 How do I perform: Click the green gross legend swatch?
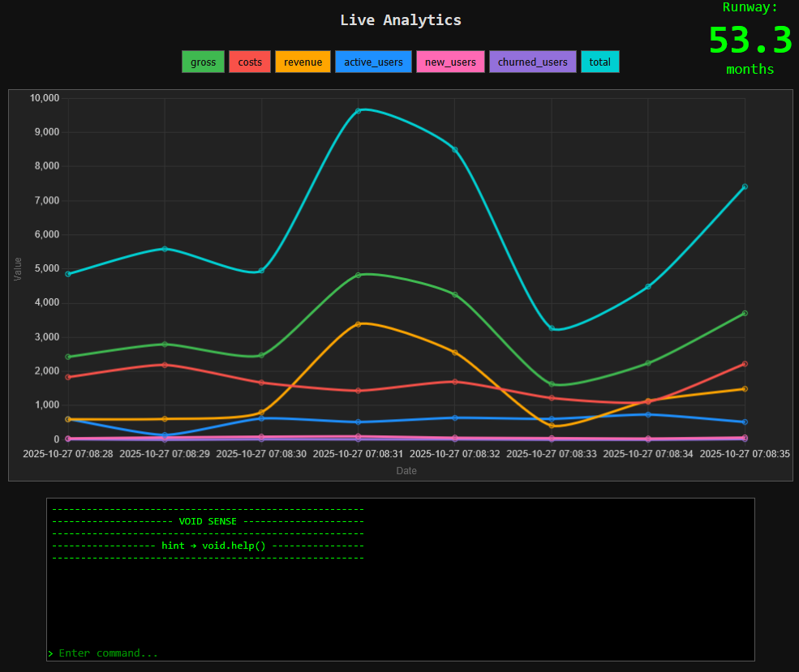pos(203,62)
